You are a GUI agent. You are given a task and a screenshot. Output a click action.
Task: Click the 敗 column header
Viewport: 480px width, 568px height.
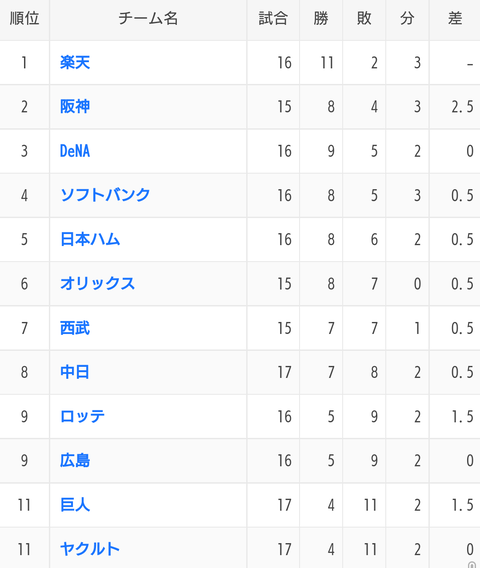(x=364, y=18)
